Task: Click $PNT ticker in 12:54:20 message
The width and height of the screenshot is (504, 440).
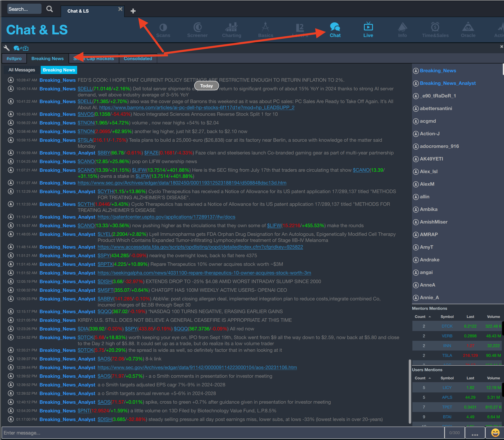Action: [84, 411]
